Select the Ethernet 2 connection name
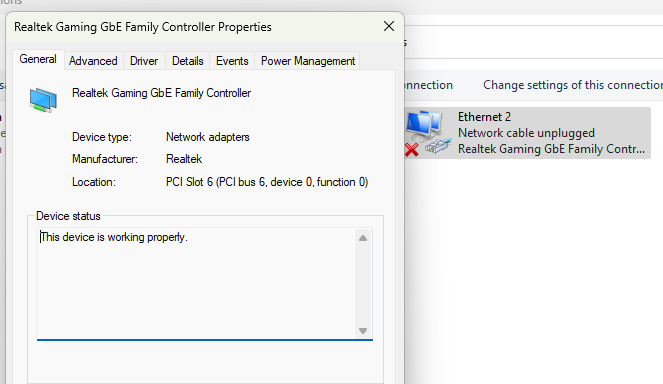 click(x=485, y=117)
